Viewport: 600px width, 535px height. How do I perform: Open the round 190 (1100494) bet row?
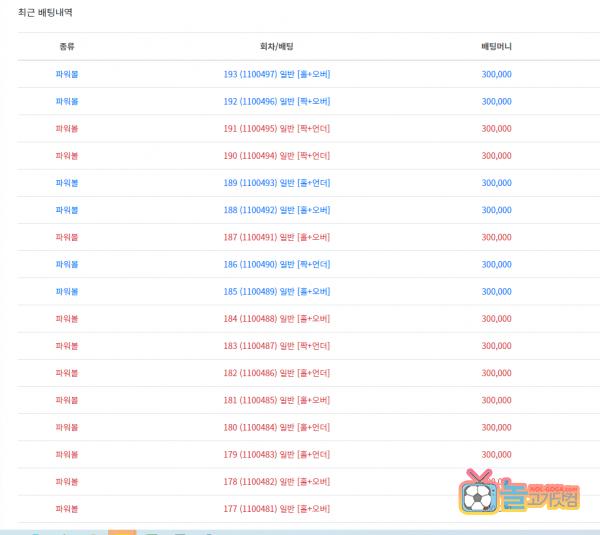pos(277,156)
